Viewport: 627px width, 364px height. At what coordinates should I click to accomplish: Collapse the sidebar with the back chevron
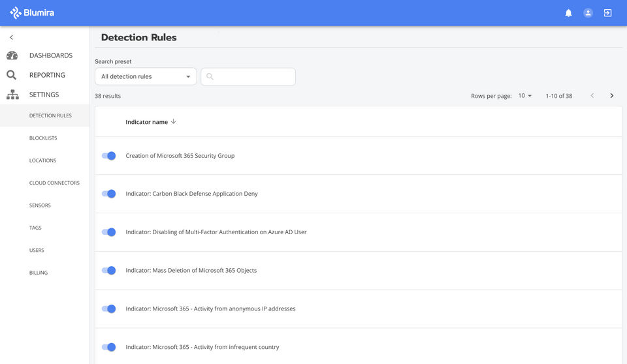click(x=11, y=37)
